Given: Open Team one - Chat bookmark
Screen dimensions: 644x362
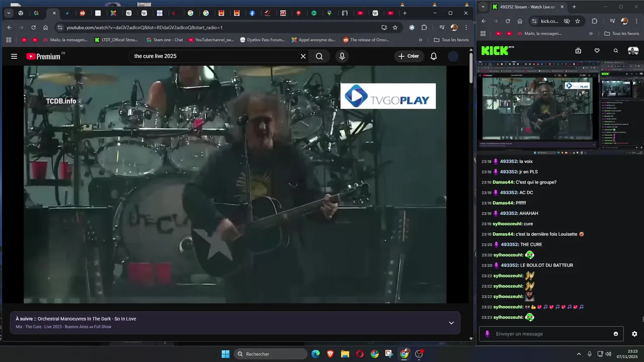Looking at the screenshot, I should 165,40.
